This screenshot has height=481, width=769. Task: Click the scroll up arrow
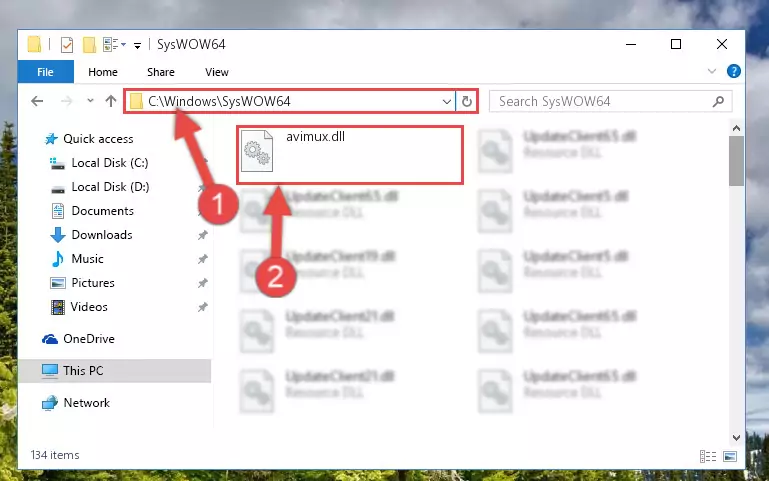tap(736, 128)
